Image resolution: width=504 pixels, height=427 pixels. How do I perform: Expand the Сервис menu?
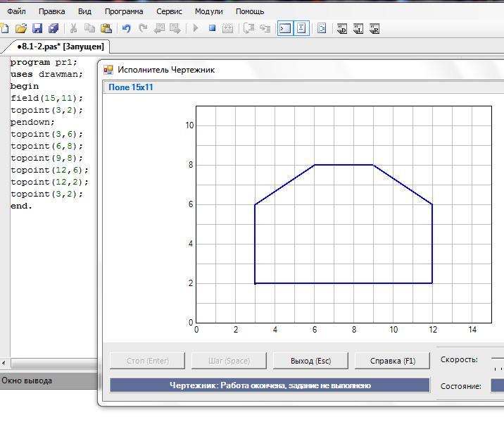169,11
